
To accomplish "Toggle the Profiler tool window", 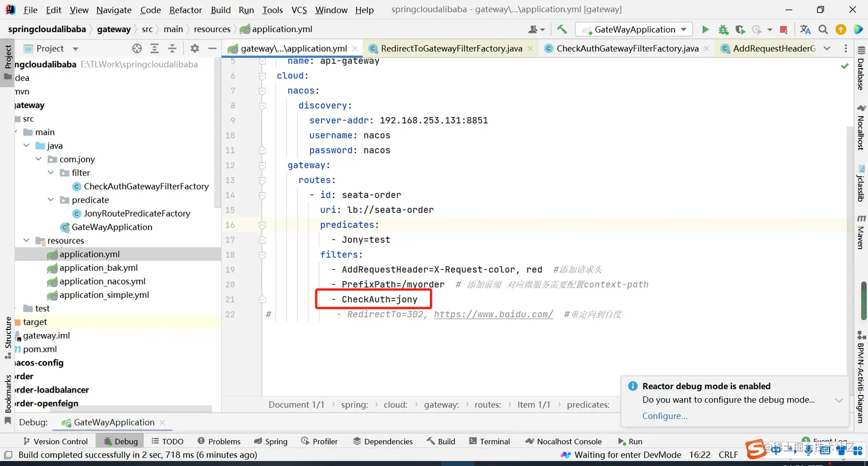I will (x=319, y=441).
